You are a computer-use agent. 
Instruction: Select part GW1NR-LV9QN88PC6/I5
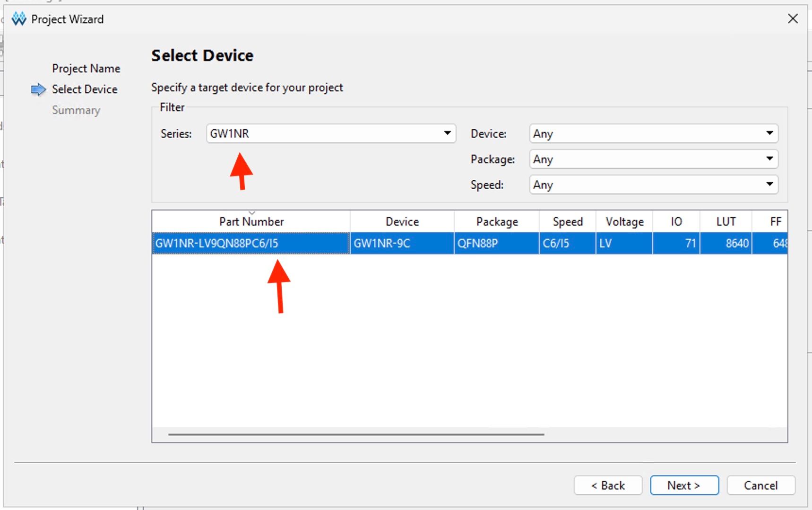(251, 243)
